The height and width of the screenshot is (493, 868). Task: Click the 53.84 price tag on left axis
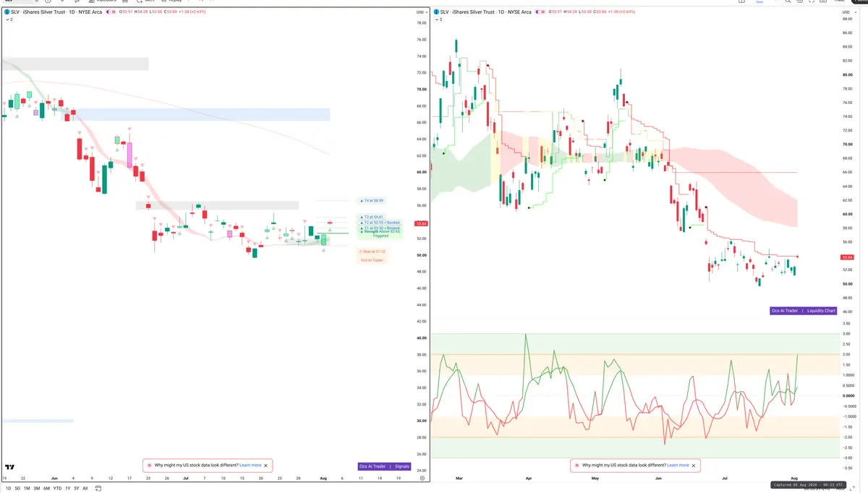[420, 223]
